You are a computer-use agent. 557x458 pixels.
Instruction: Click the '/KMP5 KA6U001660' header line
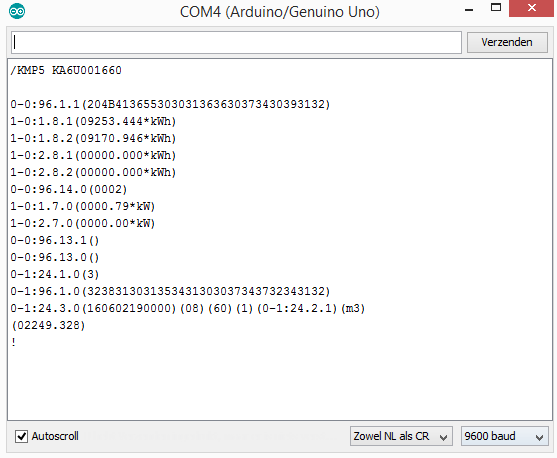[66, 70]
